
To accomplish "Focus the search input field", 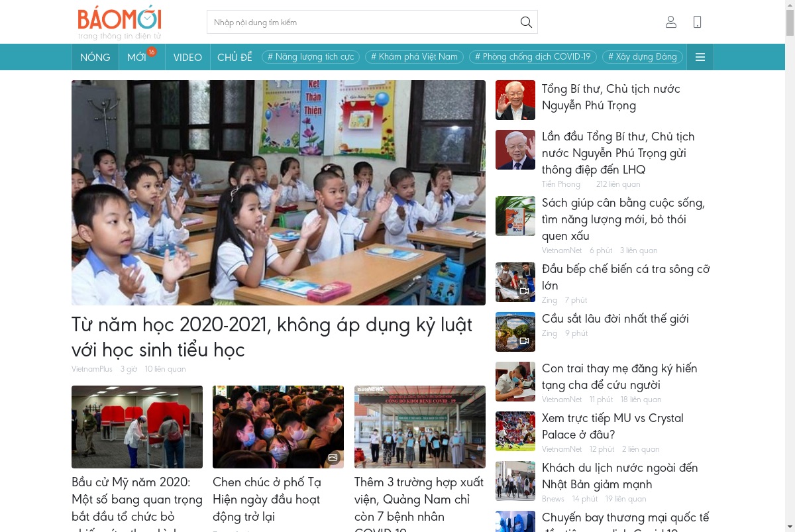I will tap(363, 22).
